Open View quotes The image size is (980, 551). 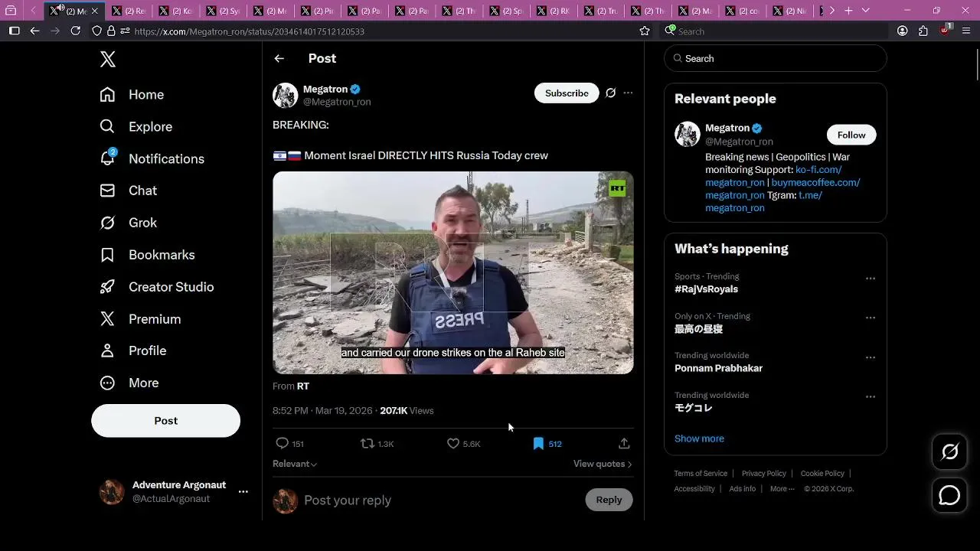[603, 464]
